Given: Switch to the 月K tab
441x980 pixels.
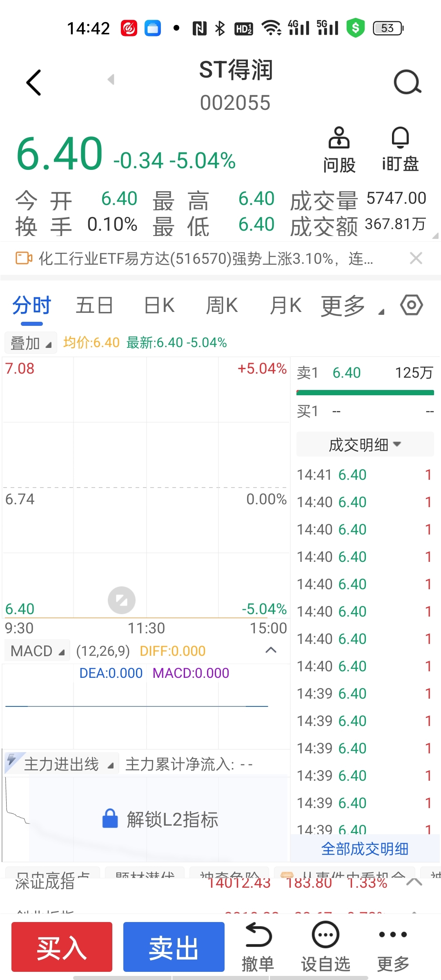Looking at the screenshot, I should tap(286, 305).
